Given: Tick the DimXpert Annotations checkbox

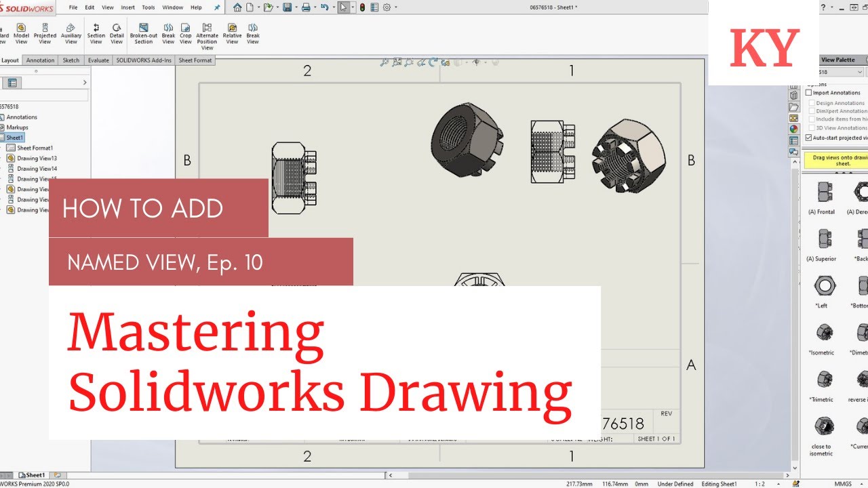Looking at the screenshot, I should pos(812,111).
